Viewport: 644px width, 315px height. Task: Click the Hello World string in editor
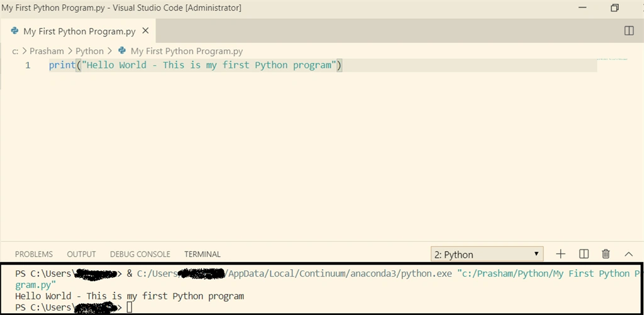tap(209, 65)
